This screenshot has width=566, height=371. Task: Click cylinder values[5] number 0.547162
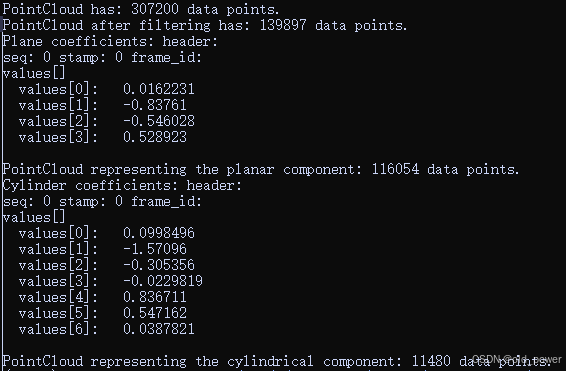tap(155, 313)
